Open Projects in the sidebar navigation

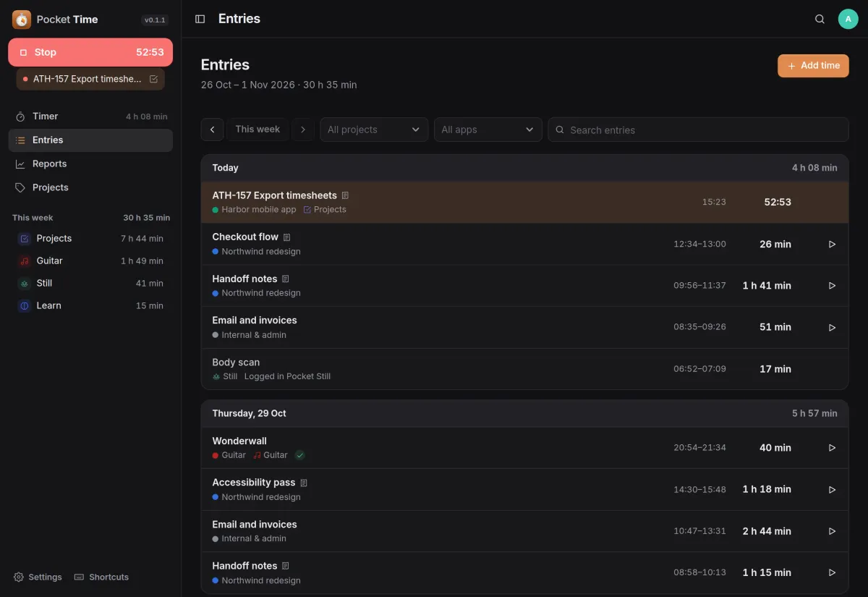[x=90, y=187]
